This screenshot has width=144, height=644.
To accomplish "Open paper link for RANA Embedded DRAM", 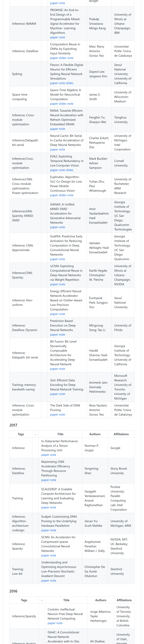I will [54, 129].
